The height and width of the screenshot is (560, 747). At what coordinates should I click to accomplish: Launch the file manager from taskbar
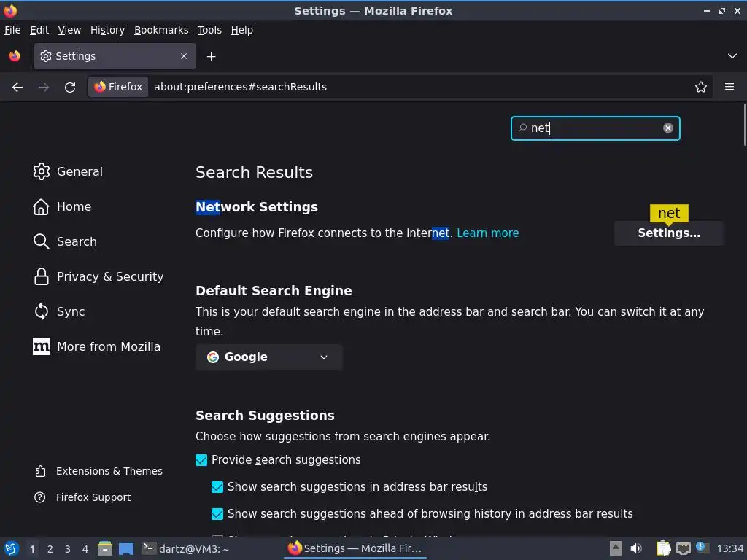pos(105,548)
